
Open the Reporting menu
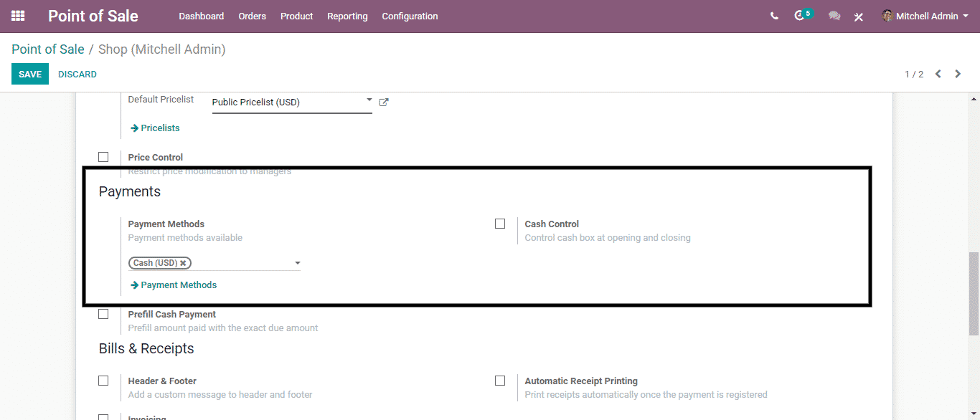coord(347,16)
